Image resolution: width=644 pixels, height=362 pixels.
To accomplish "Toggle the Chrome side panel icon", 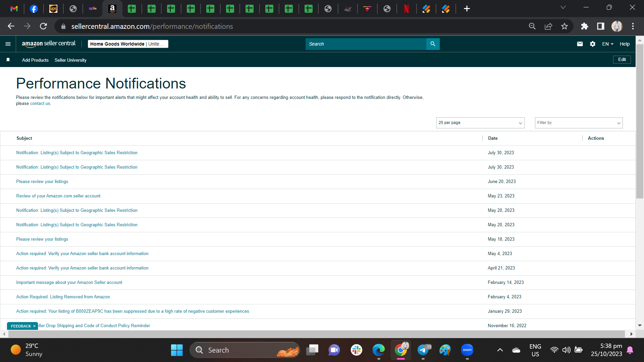I will [601, 26].
